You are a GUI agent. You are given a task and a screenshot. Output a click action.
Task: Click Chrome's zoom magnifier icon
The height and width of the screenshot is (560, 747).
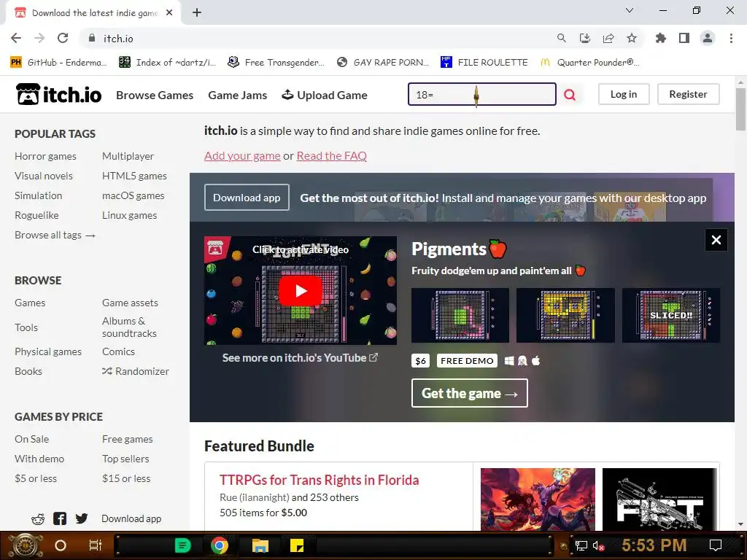click(x=562, y=38)
